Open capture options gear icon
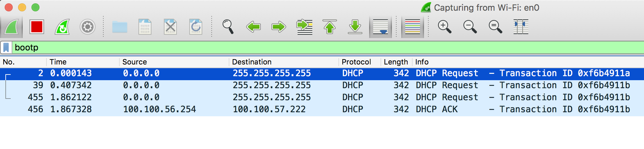This screenshot has height=149, width=644. 88,27
